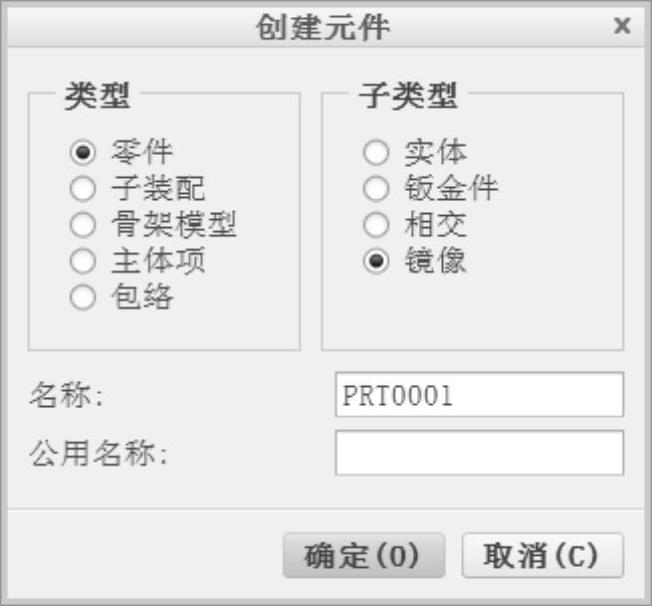
Task: Select the 零件 radio button
Action: click(83, 153)
